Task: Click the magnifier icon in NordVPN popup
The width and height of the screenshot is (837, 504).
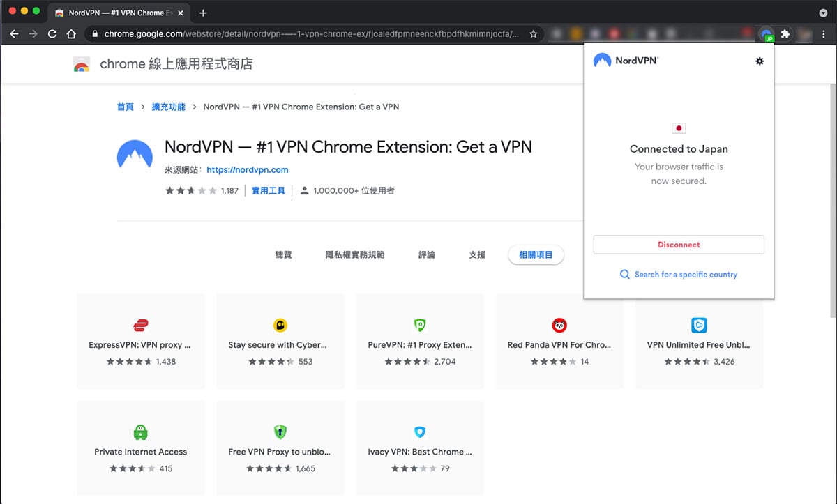Action: (625, 275)
